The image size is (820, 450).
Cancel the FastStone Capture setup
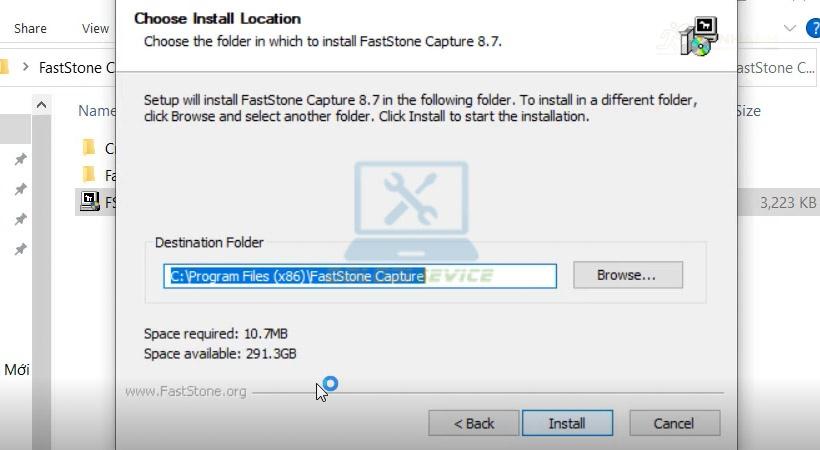(675, 423)
